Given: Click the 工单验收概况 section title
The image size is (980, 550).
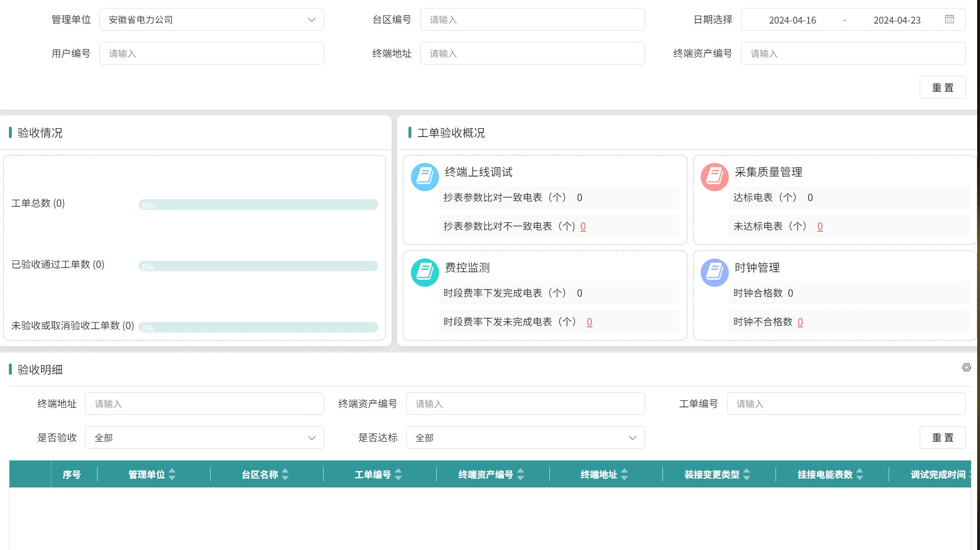Looking at the screenshot, I should click(451, 133).
